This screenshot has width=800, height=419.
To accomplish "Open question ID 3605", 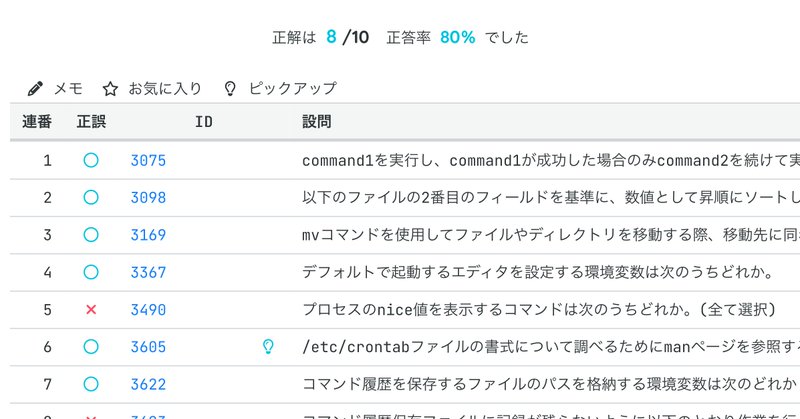I will (x=148, y=347).
